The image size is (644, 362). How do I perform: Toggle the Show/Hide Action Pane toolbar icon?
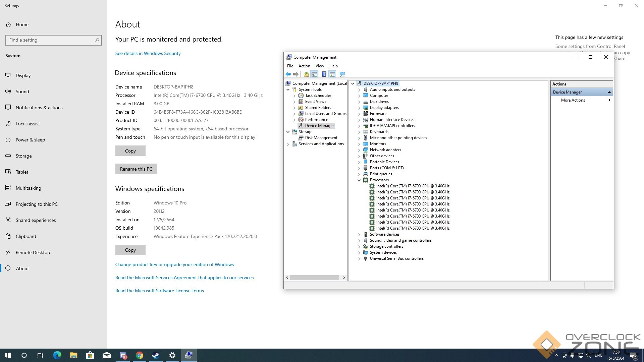332,74
